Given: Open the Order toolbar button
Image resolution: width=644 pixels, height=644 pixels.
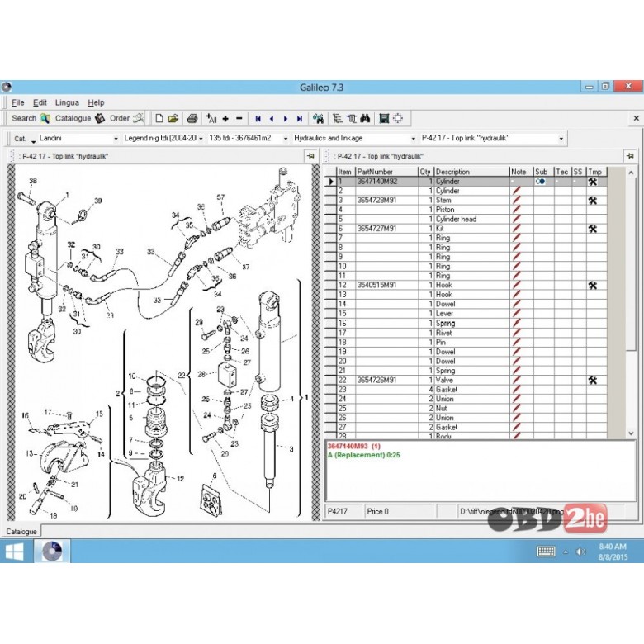Looking at the screenshot, I should click(x=126, y=118).
